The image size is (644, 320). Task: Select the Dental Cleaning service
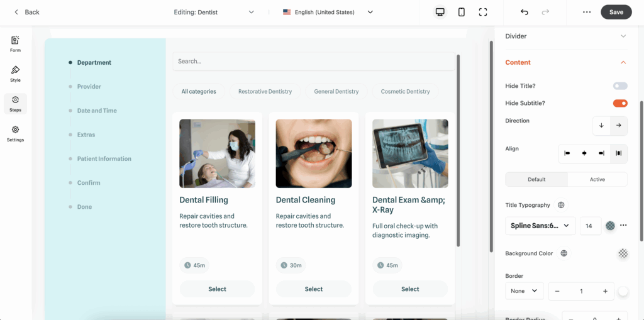[313, 289]
